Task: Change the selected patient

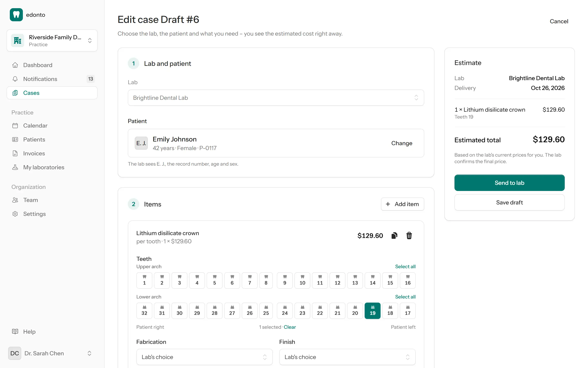Action: pos(402,143)
